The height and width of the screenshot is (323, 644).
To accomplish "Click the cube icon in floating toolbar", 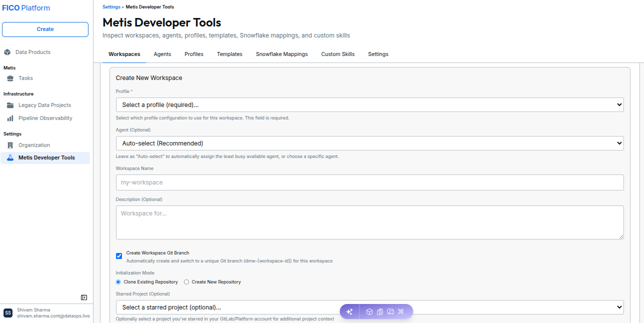I will [x=369, y=311].
